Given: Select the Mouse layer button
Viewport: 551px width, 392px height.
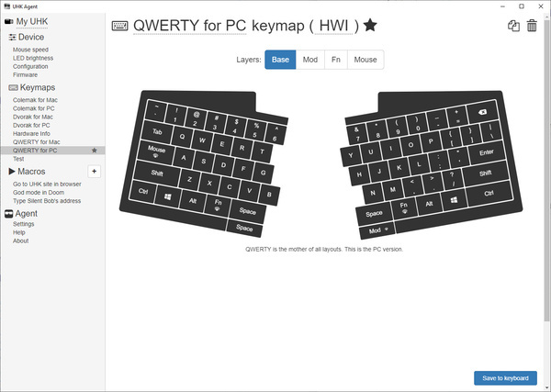Looking at the screenshot, I should 365,60.
